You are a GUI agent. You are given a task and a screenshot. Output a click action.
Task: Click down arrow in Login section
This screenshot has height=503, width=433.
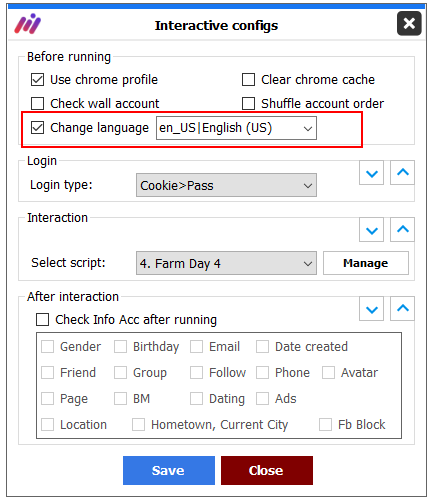(372, 173)
